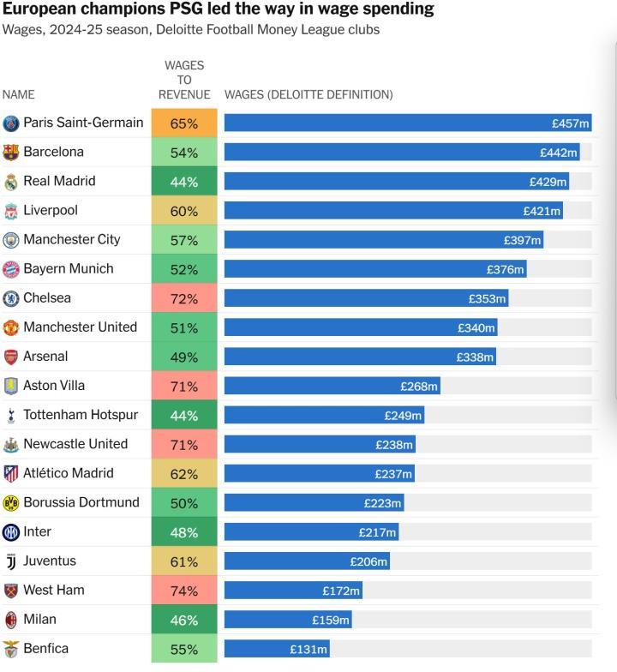Select the Real Madrid crest icon
Image resolution: width=617 pixels, height=672 pixels.
(10, 182)
